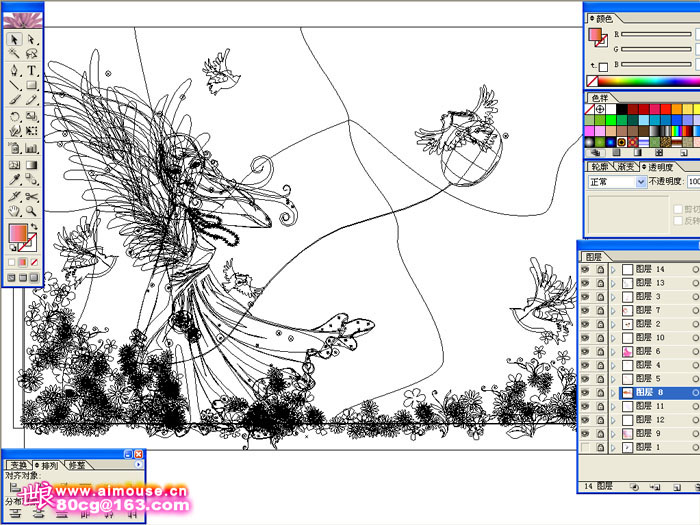Select the Lasso tool
This screenshot has width=700, height=525.
click(x=31, y=54)
